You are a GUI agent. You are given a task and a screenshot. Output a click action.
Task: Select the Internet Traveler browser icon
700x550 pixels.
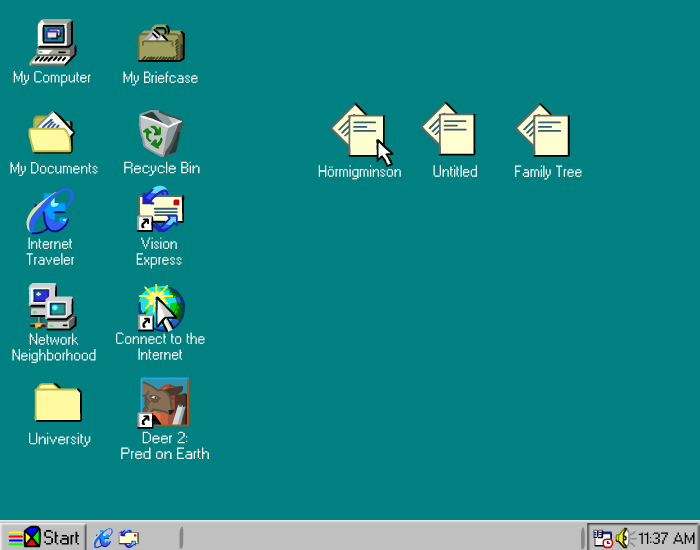pyautogui.click(x=50, y=212)
